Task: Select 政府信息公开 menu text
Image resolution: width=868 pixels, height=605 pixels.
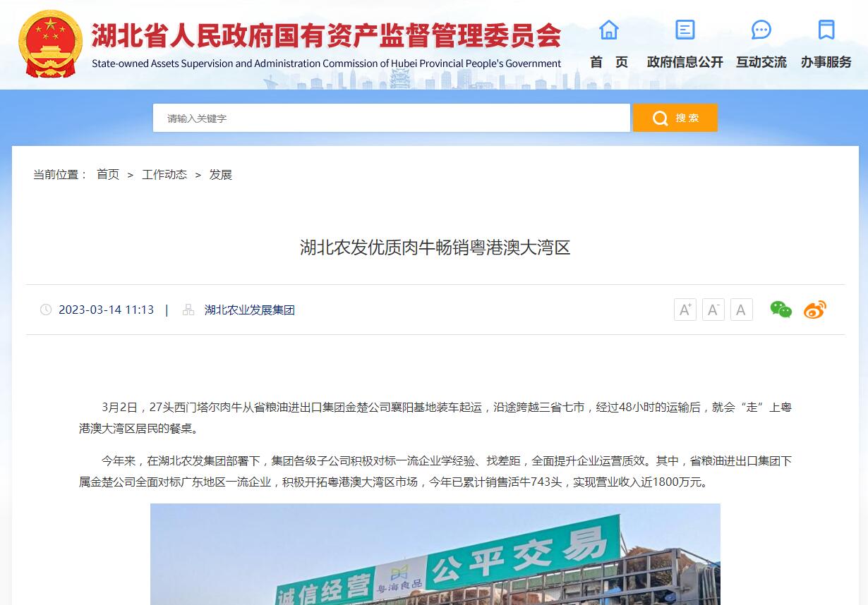Action: point(685,62)
